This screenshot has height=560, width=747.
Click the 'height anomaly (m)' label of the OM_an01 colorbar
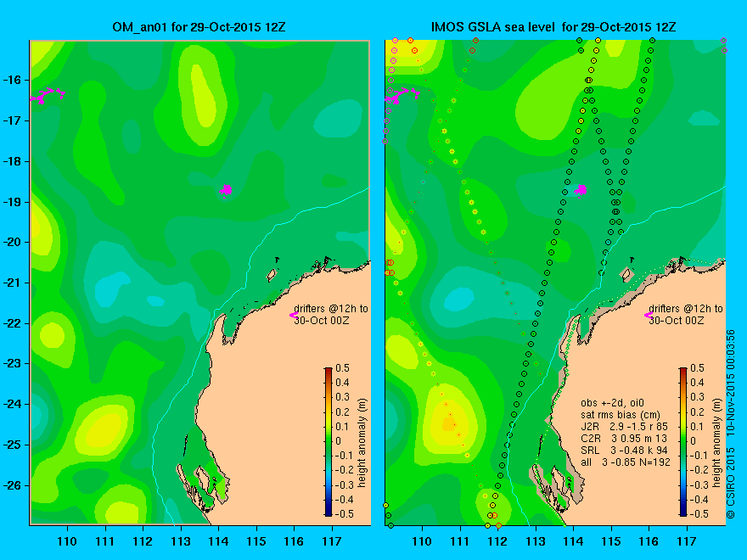(x=362, y=443)
